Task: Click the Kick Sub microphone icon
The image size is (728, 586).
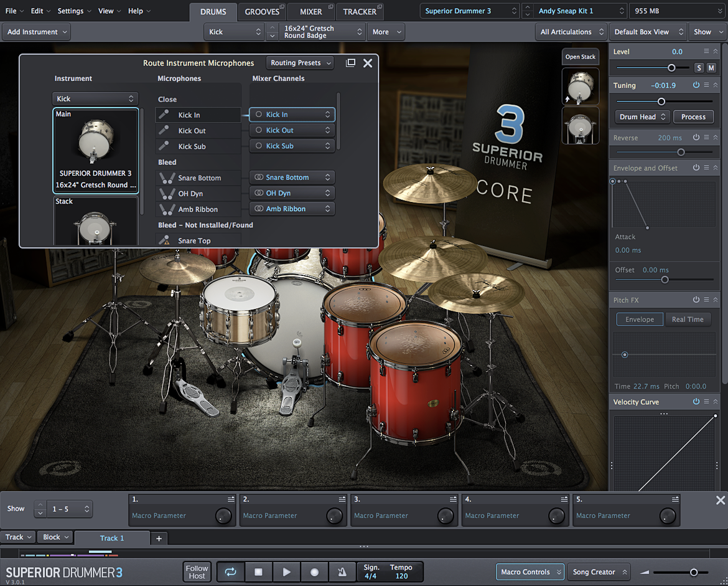Action: click(164, 146)
